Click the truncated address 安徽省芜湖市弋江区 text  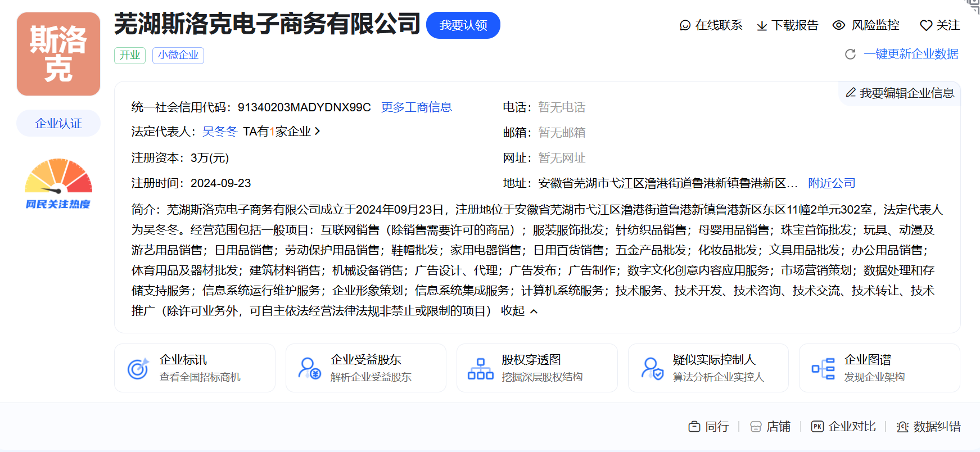[x=668, y=183]
